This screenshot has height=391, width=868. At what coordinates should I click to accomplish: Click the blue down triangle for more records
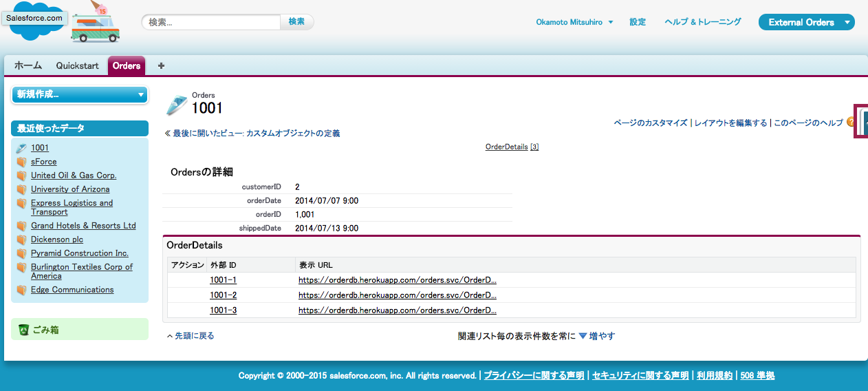point(583,336)
